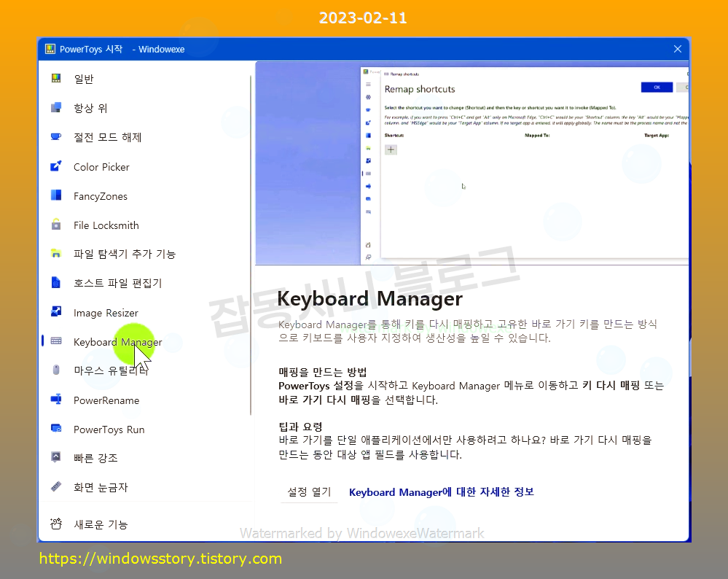
Task: Click the 화면 눈금자 ruler icon
Action: click(56, 486)
